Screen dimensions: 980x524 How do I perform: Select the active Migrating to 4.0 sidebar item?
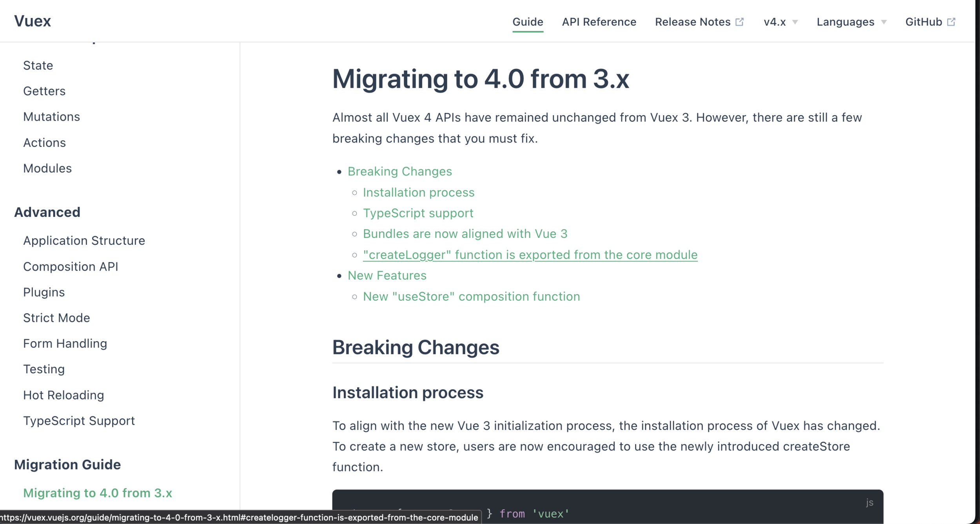click(x=98, y=493)
